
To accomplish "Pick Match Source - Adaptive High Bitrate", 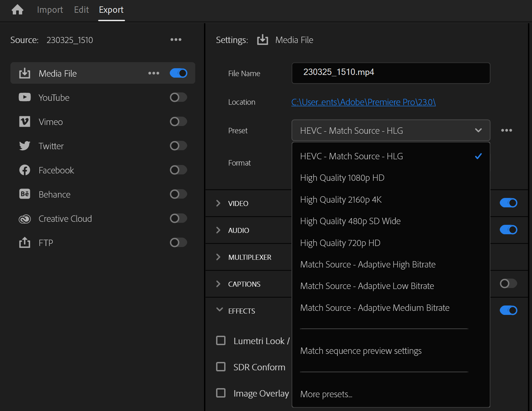I will click(391, 264).
